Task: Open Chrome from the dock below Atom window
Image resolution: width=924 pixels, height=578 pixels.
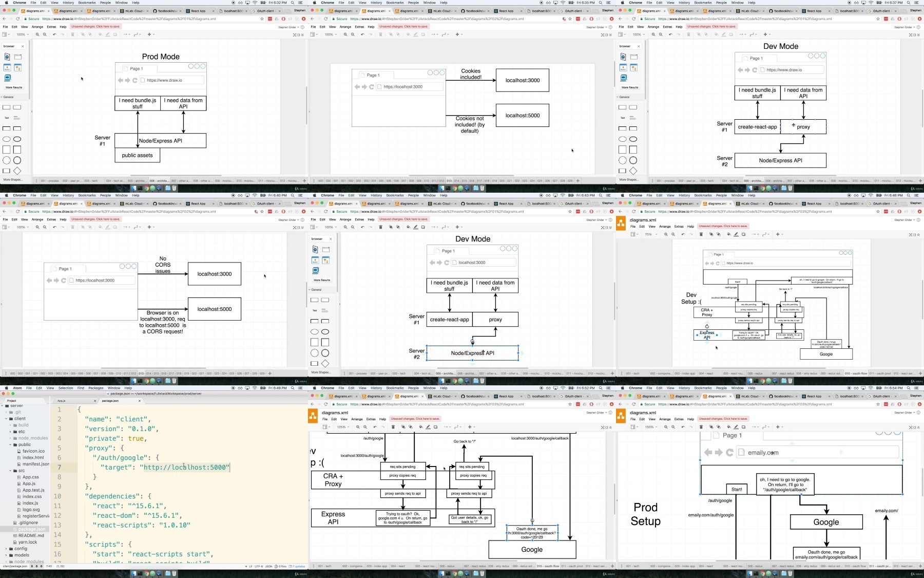Action: [x=147, y=573]
